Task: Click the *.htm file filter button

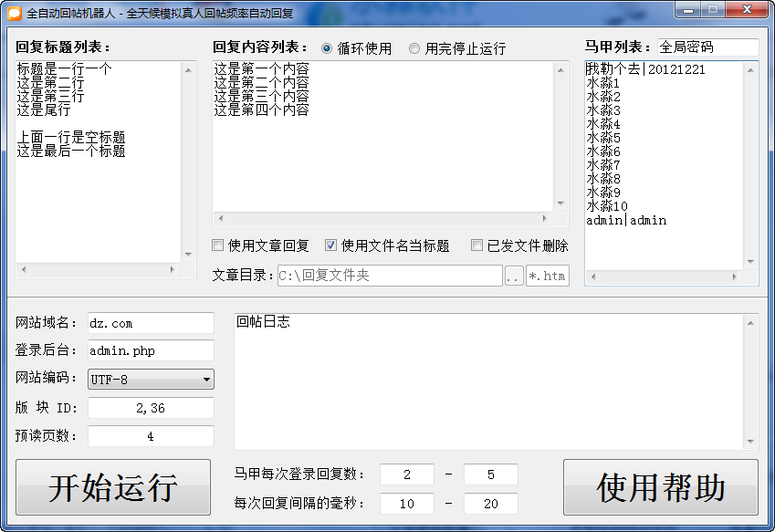Action: 548,276
